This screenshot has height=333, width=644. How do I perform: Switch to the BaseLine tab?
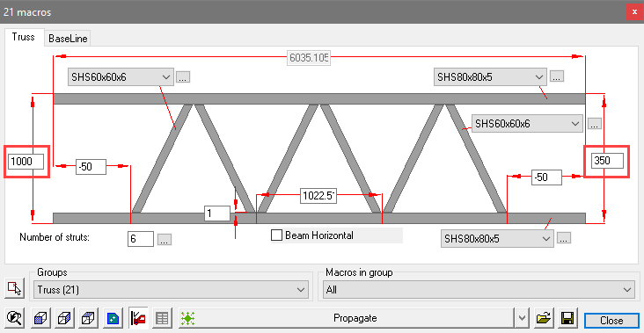click(x=68, y=39)
